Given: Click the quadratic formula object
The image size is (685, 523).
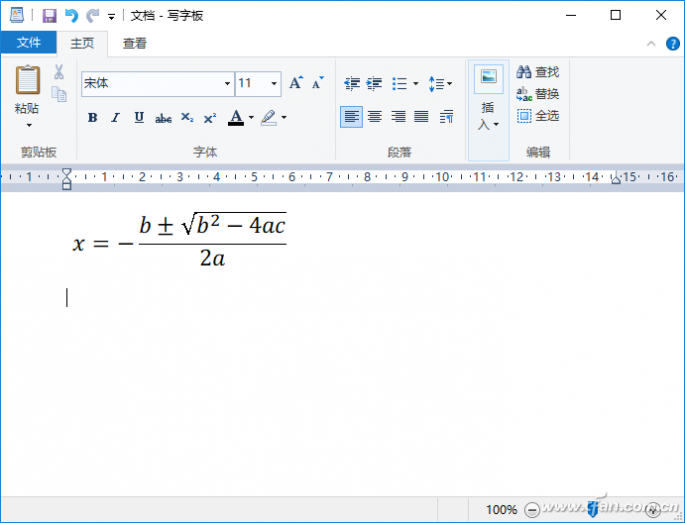Looking at the screenshot, I should point(180,240).
